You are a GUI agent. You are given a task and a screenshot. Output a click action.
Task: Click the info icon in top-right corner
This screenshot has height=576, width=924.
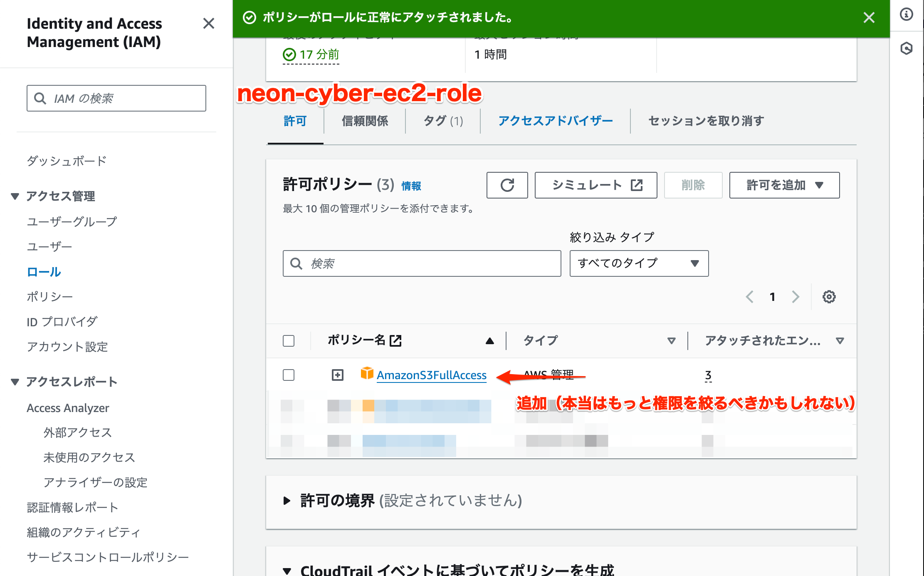907,14
